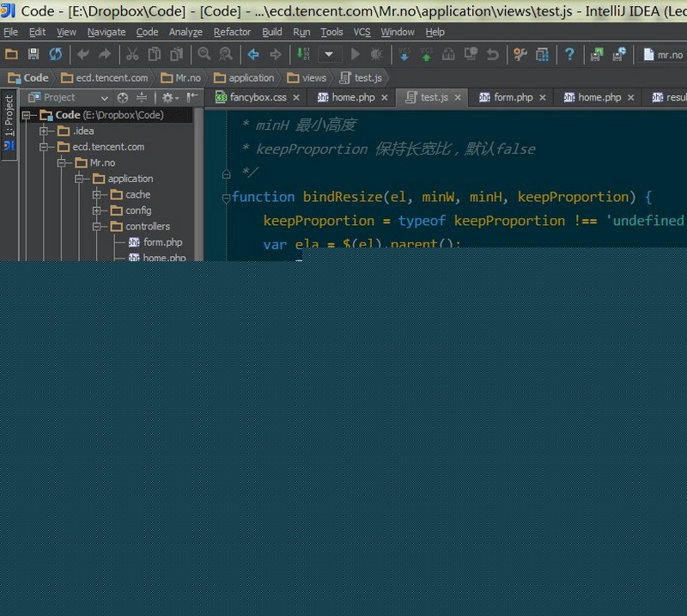Collapse the ecd.tencent.com tree node
Viewport: 687px width, 616px height.
click(44, 147)
